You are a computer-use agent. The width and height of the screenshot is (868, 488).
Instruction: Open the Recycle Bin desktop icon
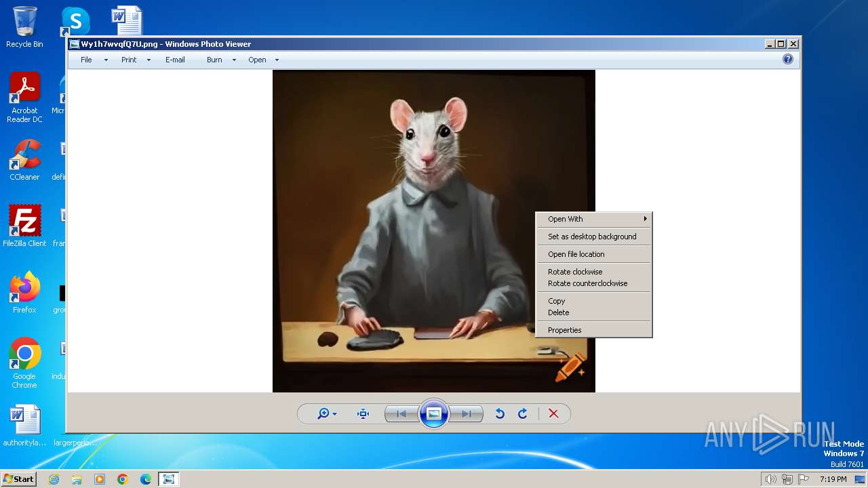(24, 27)
